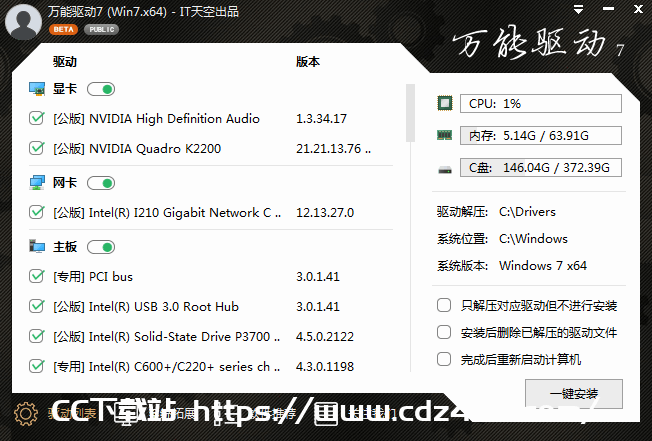Image resolution: width=652 pixels, height=441 pixels.
Task: Click the 内存 memory module icon
Action: (x=445, y=135)
